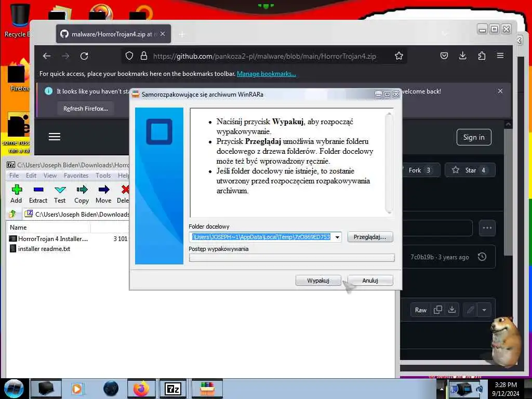Click the destination folder path field
The width and height of the screenshot is (532, 399).
click(261, 237)
